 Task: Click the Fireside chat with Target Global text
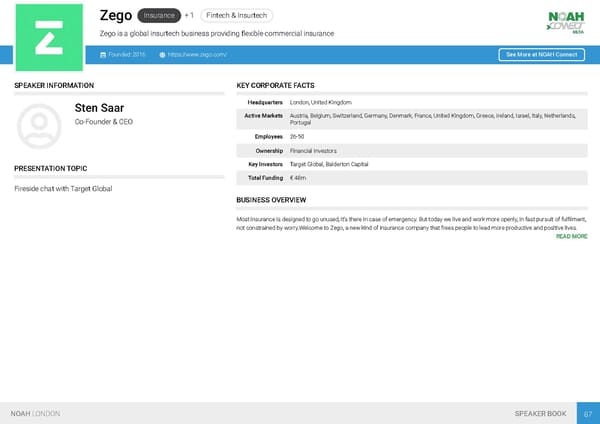62,189
